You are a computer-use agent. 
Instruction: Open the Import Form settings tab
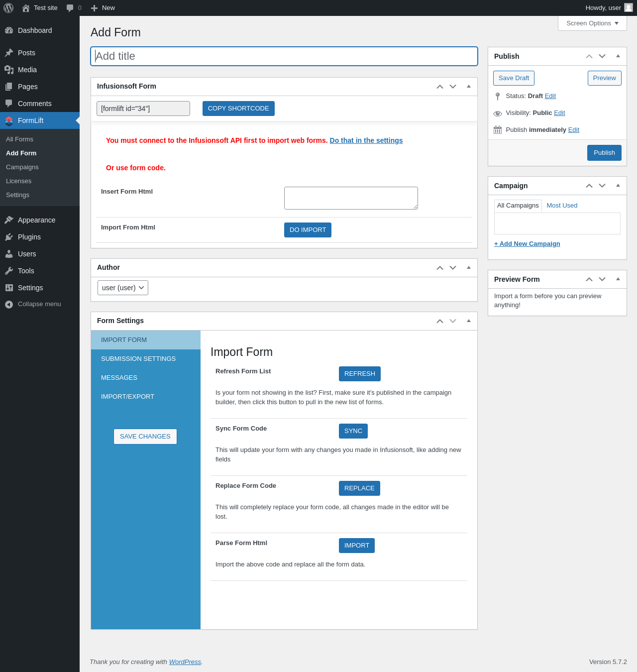[146, 340]
